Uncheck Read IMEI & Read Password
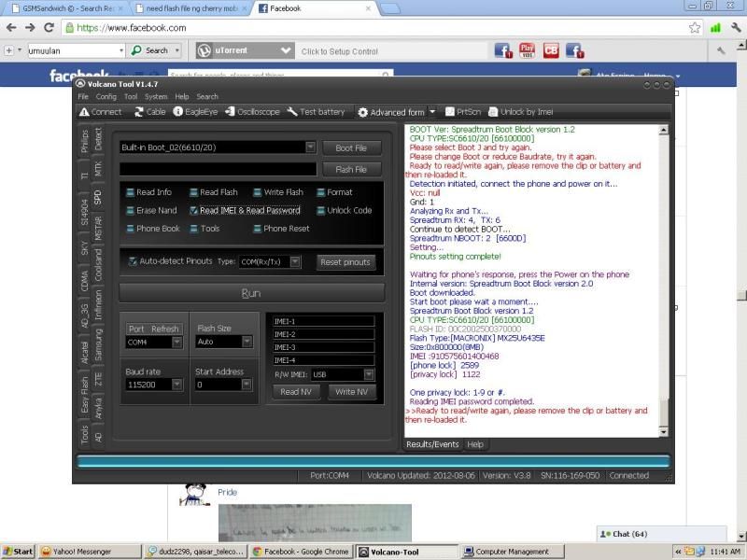 (193, 211)
